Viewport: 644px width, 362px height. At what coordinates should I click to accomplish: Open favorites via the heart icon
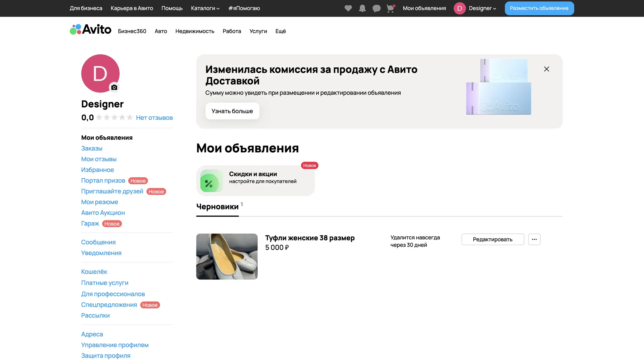pos(348,8)
